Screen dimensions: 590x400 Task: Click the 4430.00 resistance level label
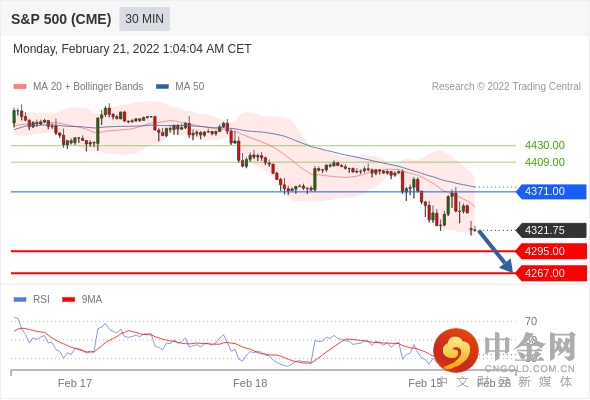coord(544,145)
